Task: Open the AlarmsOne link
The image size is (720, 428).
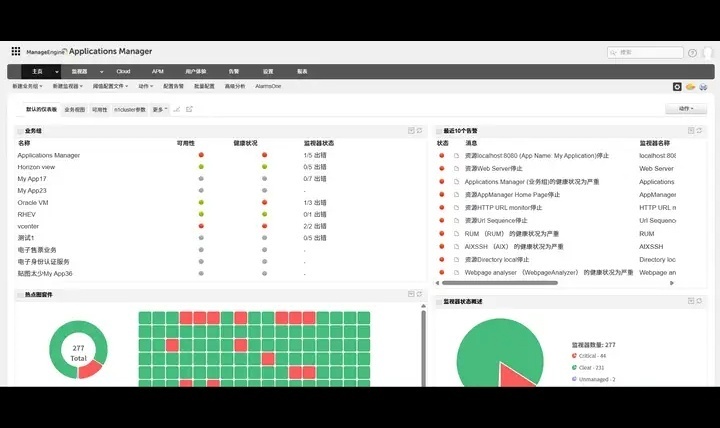Action: [x=268, y=86]
